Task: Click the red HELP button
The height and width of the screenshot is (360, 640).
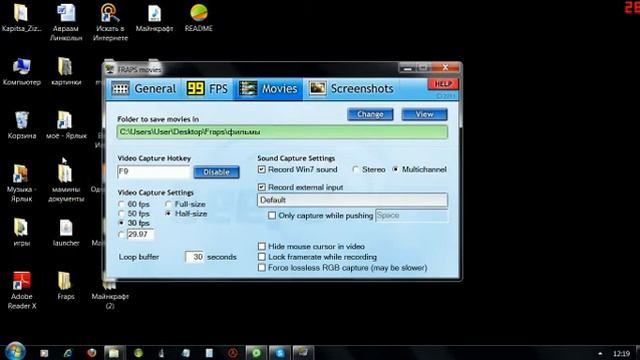Action: point(443,84)
